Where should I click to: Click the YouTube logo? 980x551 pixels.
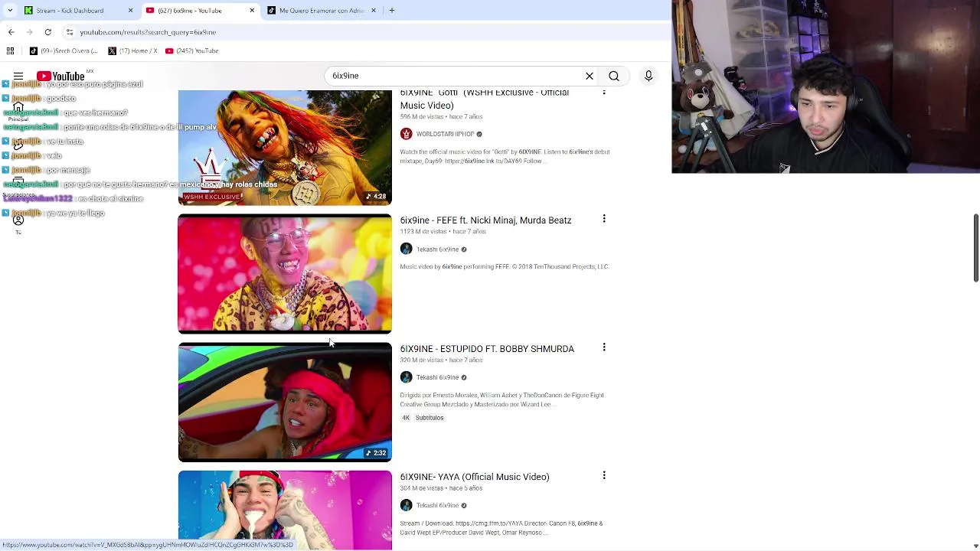pyautogui.click(x=60, y=76)
